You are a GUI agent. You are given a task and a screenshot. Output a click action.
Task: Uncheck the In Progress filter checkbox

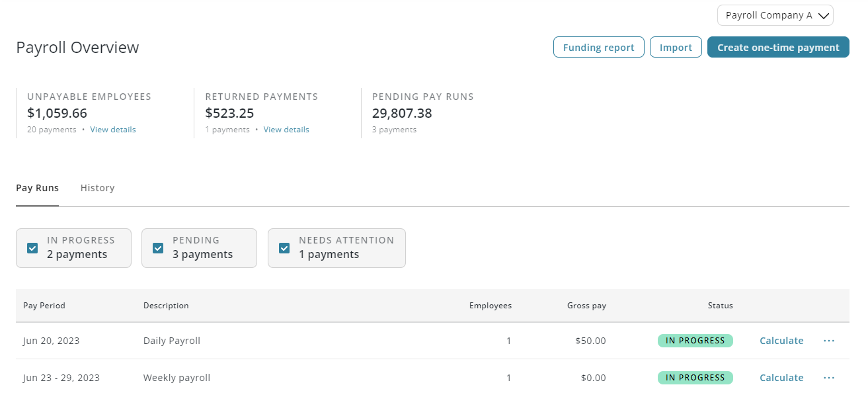(32, 248)
